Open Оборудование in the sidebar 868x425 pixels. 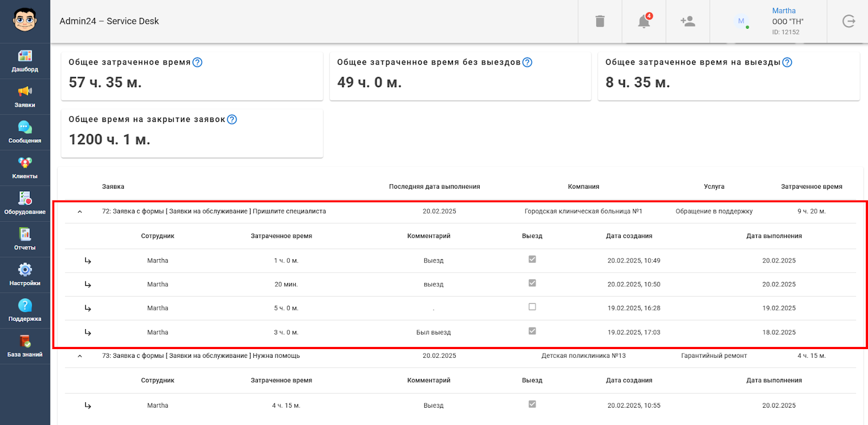pos(25,203)
